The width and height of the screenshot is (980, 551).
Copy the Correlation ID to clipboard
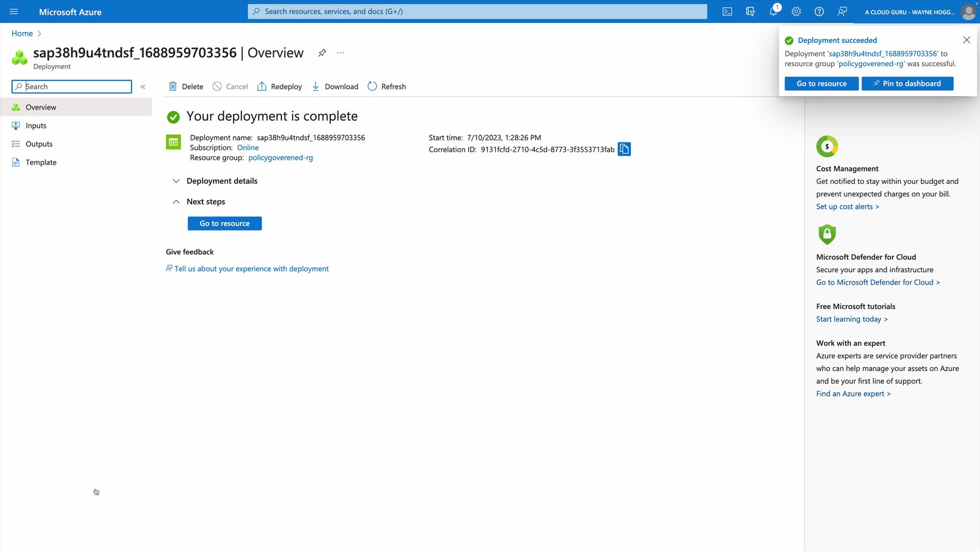(624, 149)
